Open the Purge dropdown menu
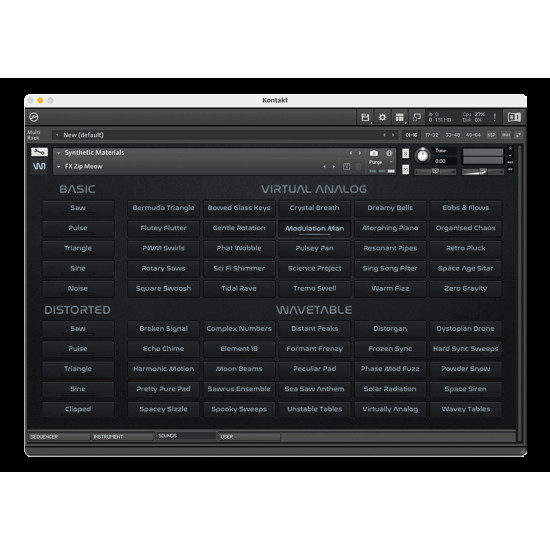The width and height of the screenshot is (550, 550). click(381, 162)
